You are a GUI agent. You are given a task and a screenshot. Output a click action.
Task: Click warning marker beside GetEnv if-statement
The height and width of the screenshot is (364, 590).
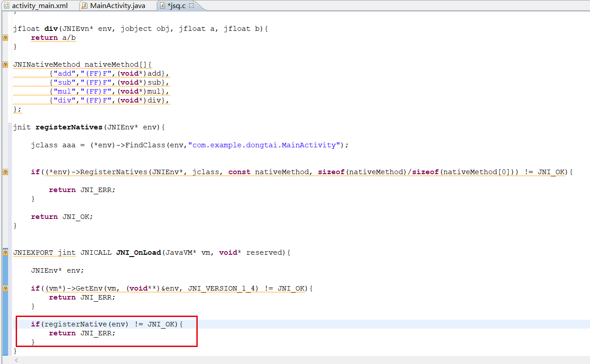point(5,288)
